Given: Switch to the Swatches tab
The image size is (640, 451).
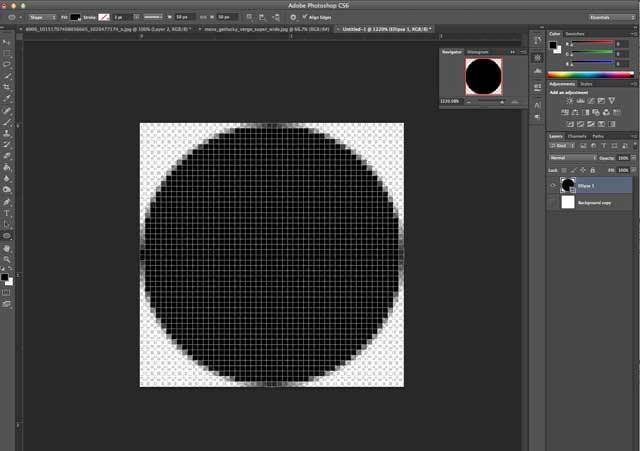Looking at the screenshot, I should click(575, 34).
